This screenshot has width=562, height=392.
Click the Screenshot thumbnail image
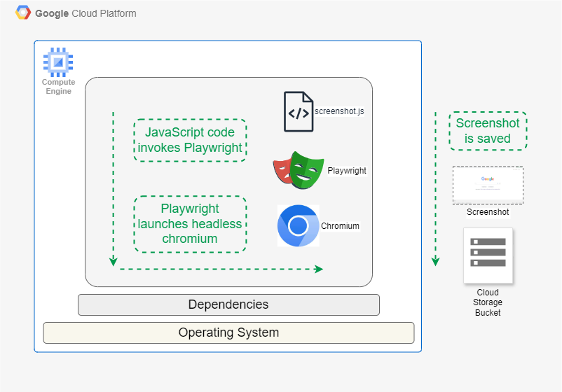tap(488, 185)
